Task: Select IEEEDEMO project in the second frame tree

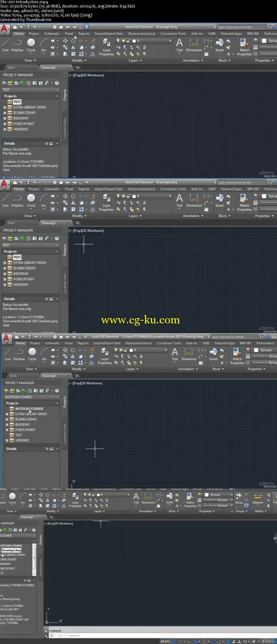Action: (21, 273)
